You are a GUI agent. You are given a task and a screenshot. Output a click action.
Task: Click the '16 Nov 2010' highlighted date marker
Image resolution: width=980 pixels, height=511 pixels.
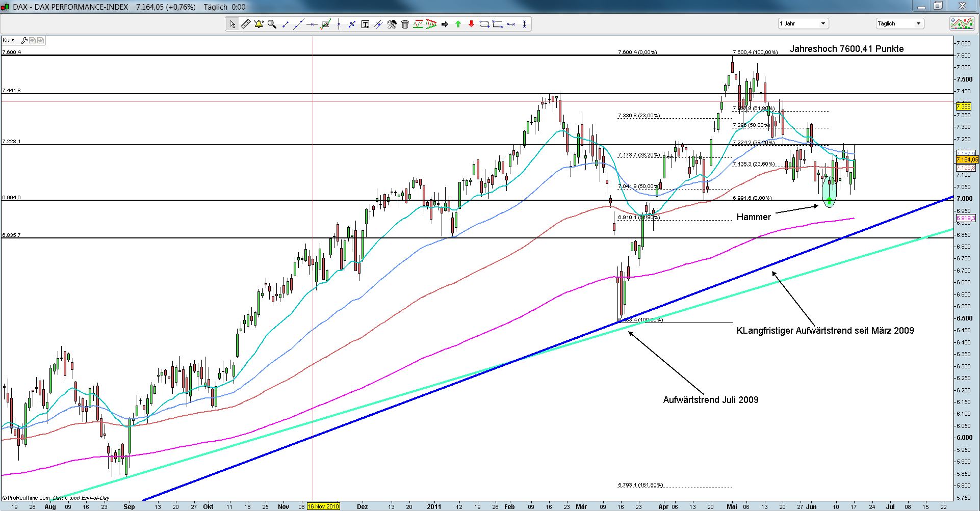pos(323,506)
